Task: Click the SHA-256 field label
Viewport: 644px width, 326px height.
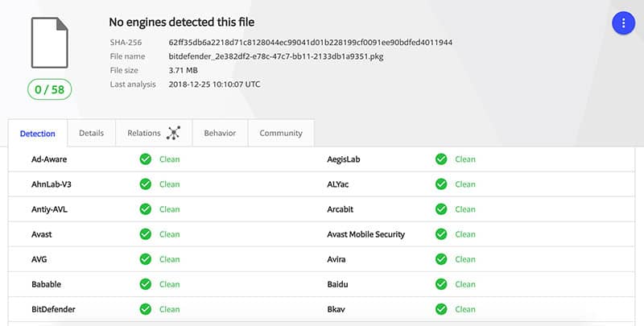Action: click(x=126, y=43)
